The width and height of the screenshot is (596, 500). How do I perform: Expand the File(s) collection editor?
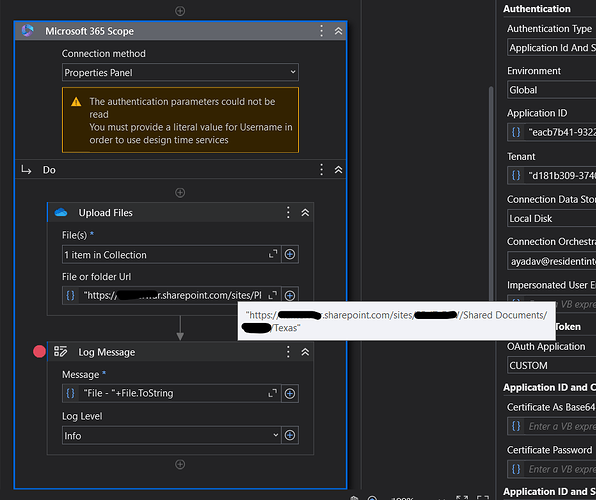pyautogui.click(x=273, y=254)
